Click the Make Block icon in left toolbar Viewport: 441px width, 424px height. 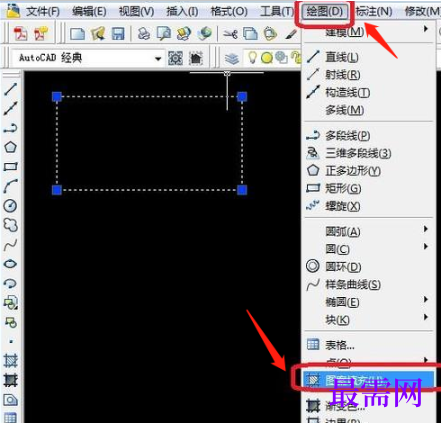tap(10, 322)
